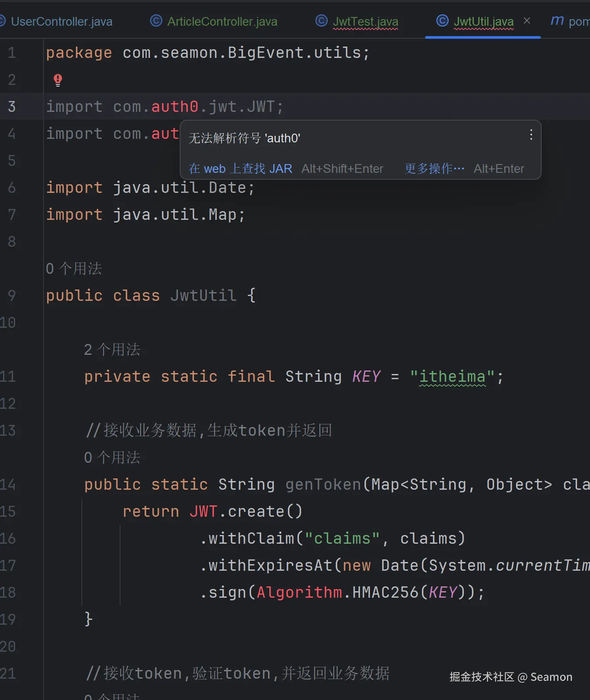Viewport: 590px width, 700px height.
Task: Click the red error lightbulb quick-fix icon
Action: point(58,80)
